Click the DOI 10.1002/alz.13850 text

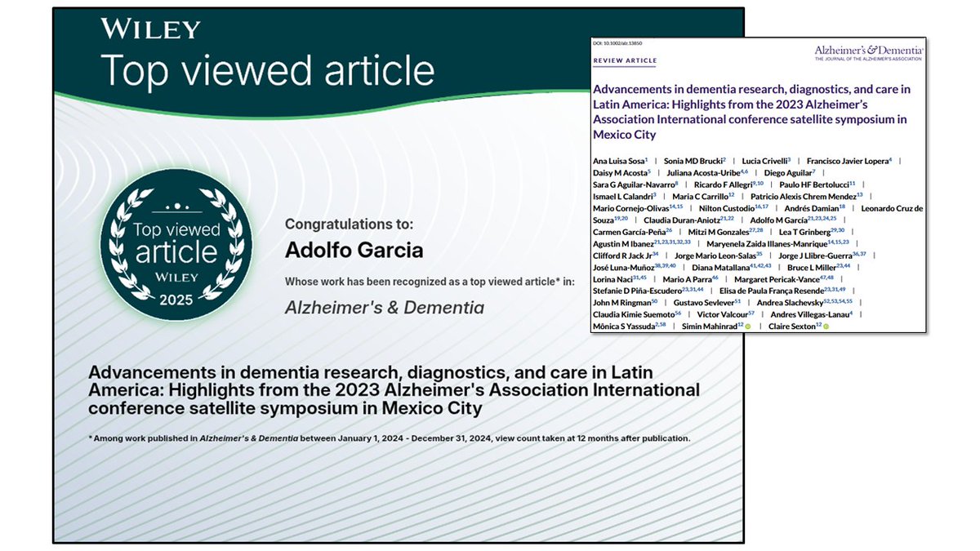point(619,44)
